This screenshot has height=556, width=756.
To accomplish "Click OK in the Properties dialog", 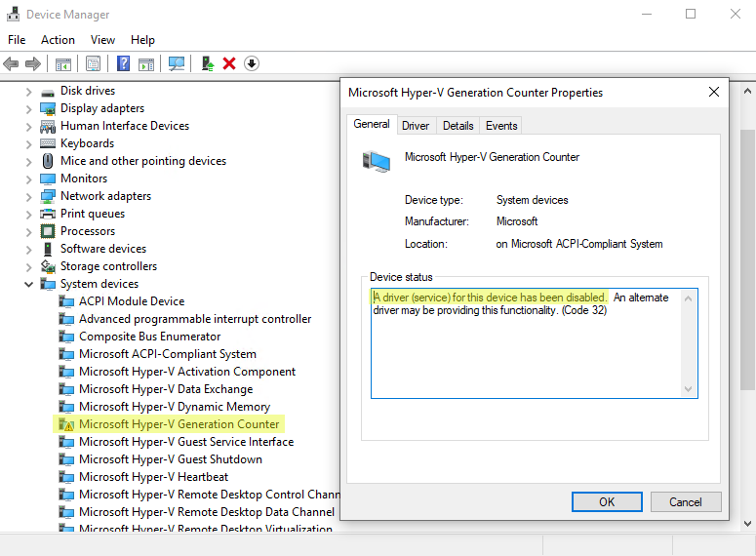I will point(607,502).
